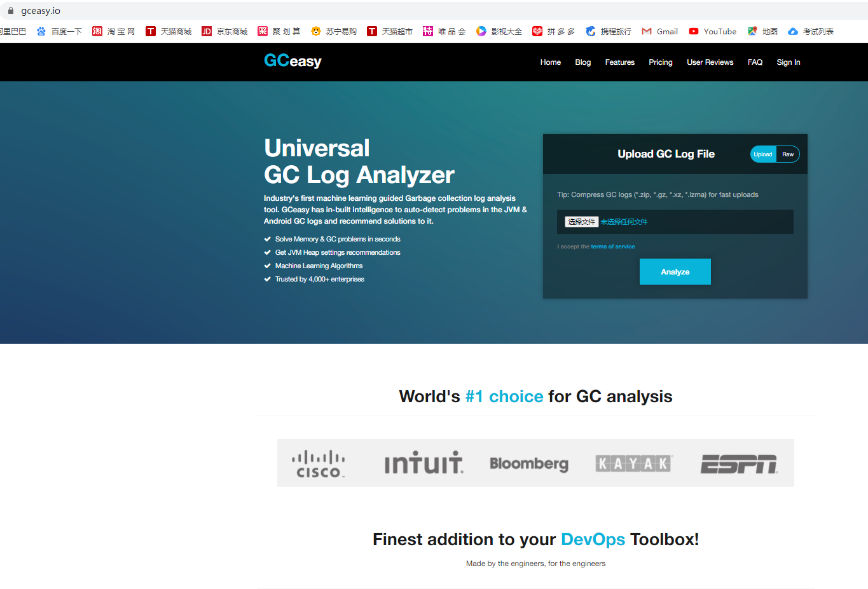
Task: Open the Features page
Action: click(x=620, y=62)
